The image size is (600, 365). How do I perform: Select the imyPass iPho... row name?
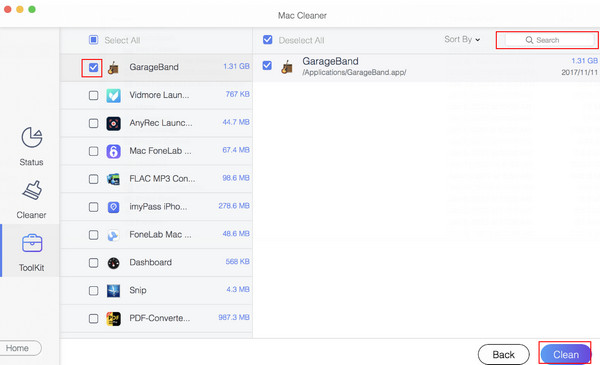[x=158, y=207]
